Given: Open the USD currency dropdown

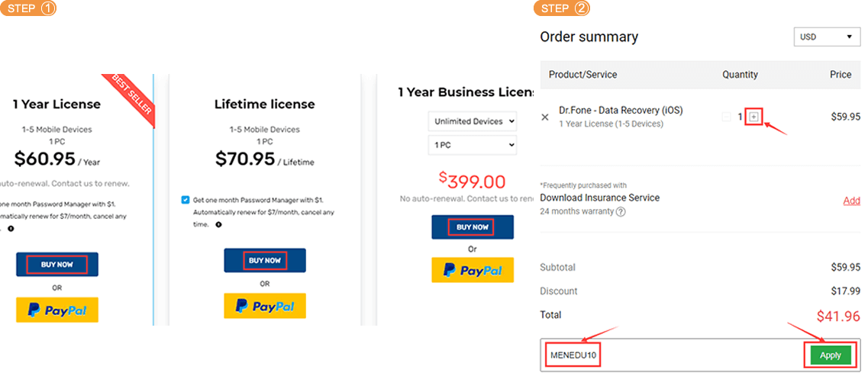Looking at the screenshot, I should [827, 37].
